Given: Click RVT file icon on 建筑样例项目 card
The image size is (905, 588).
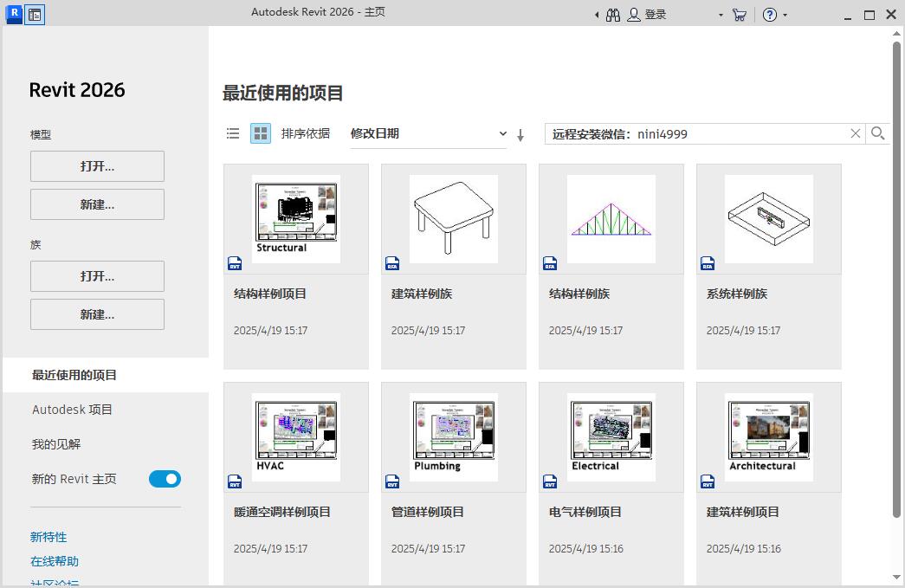Looking at the screenshot, I should click(707, 481).
